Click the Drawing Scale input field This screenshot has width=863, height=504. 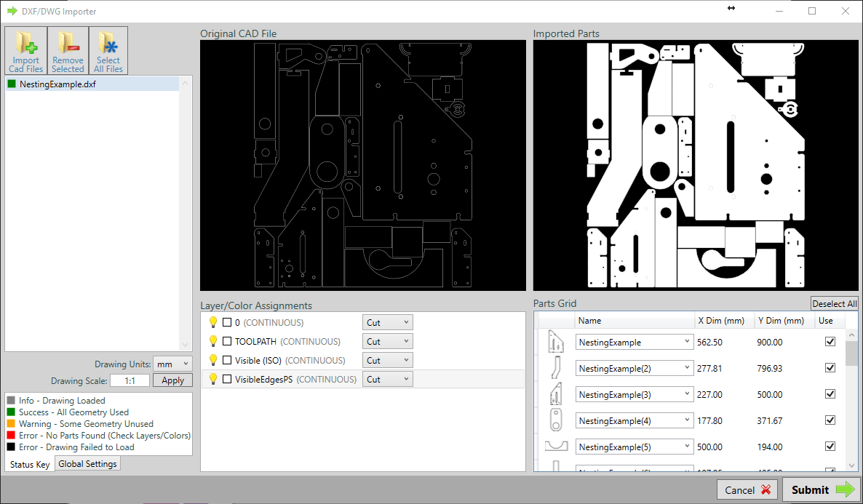130,380
